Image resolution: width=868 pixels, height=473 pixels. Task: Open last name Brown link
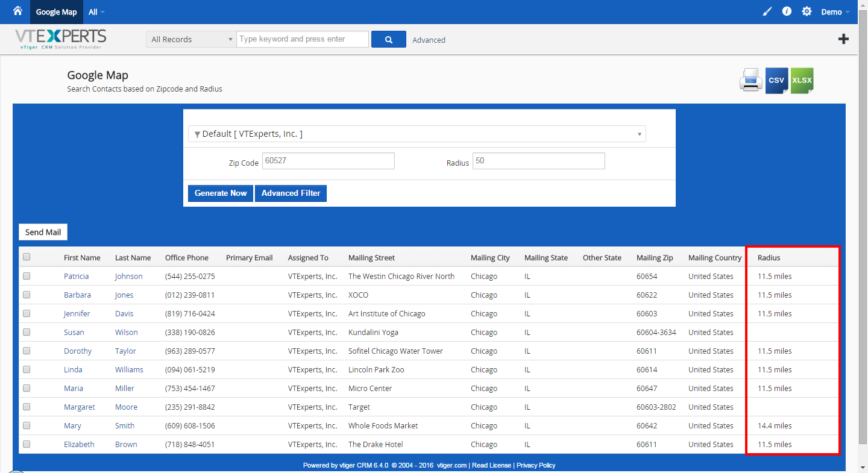coord(126,444)
